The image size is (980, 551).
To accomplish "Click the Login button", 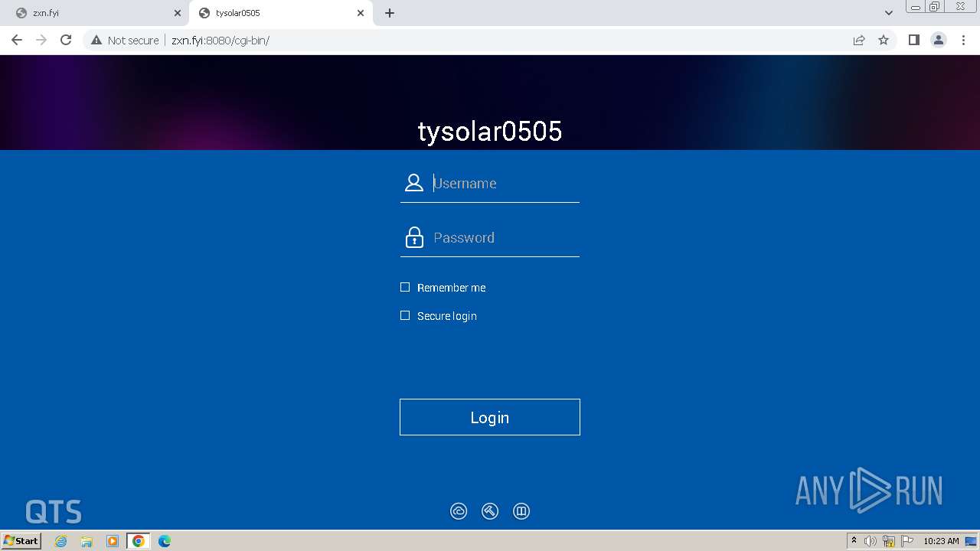I will tap(490, 417).
